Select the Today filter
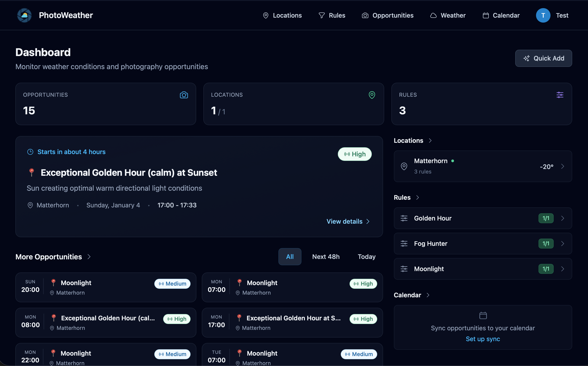This screenshot has width=588, height=366. (366, 257)
